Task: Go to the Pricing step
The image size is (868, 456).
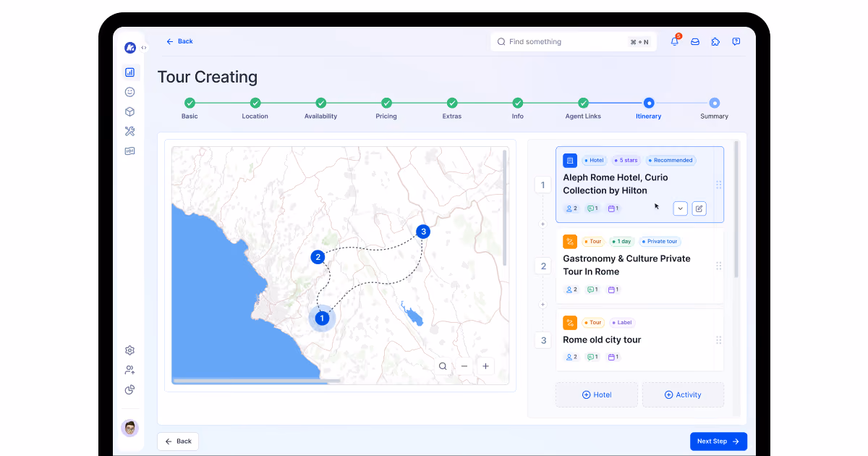Action: pyautogui.click(x=386, y=103)
